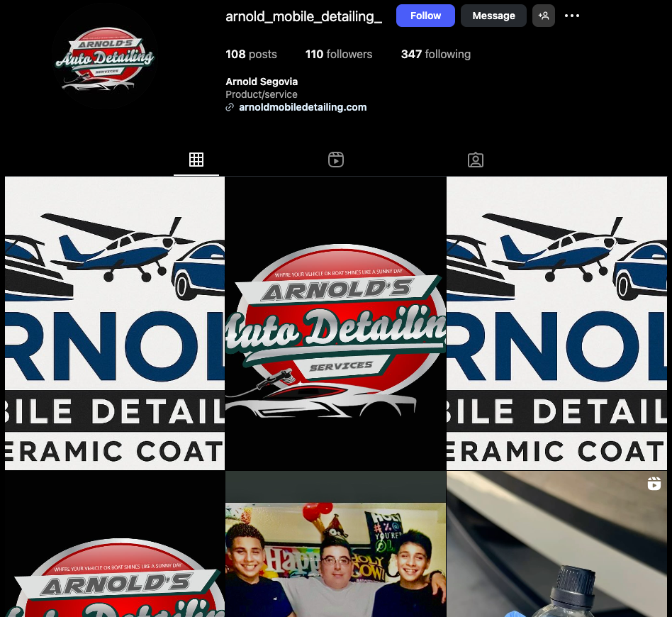Open the second-row red Arnold's logo post

[x=115, y=544]
